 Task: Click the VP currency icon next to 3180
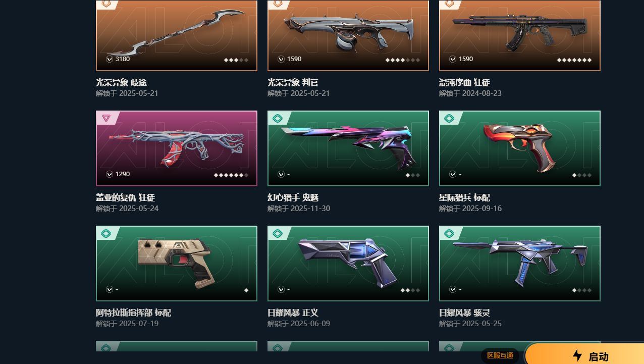[x=110, y=59]
